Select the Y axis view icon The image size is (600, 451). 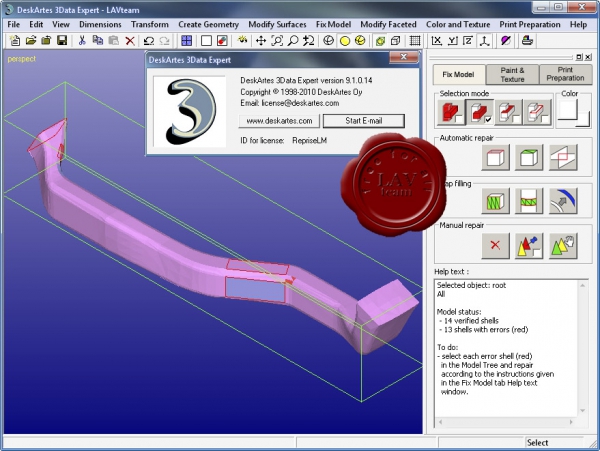coord(452,41)
